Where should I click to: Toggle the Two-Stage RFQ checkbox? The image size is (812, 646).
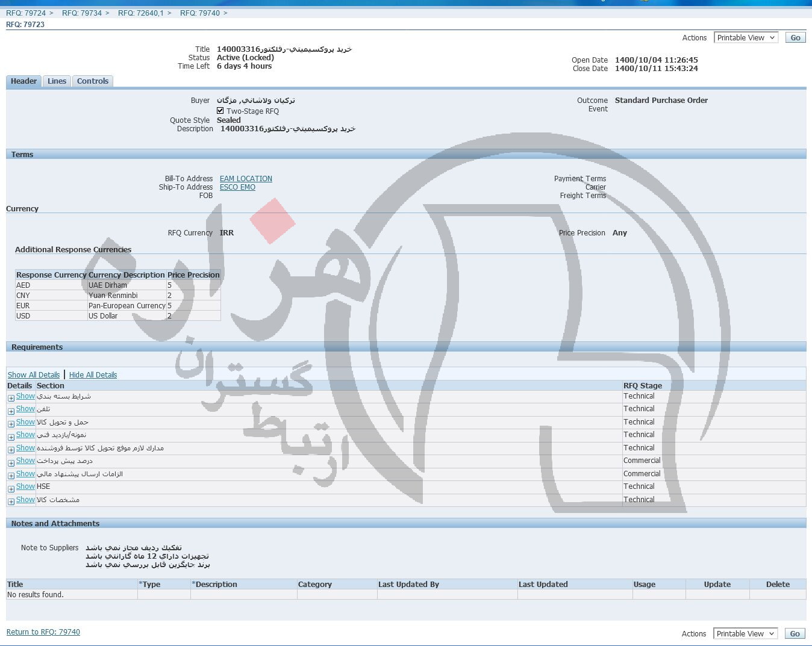pyautogui.click(x=220, y=111)
